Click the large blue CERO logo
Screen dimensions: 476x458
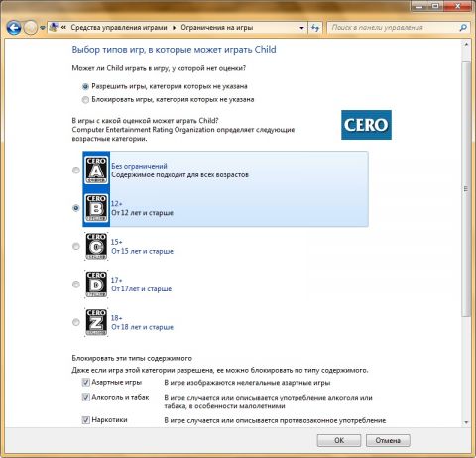tap(366, 125)
